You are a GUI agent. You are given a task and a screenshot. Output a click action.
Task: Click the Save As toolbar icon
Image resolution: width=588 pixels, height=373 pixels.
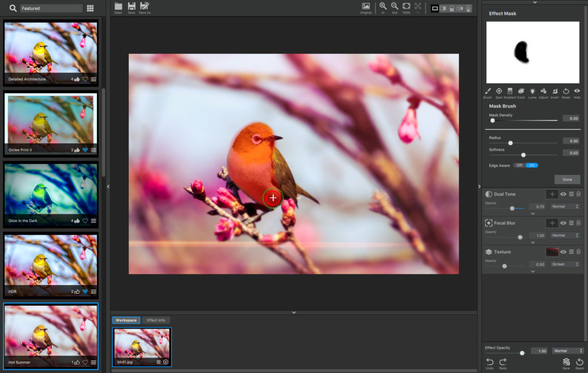[x=145, y=8]
